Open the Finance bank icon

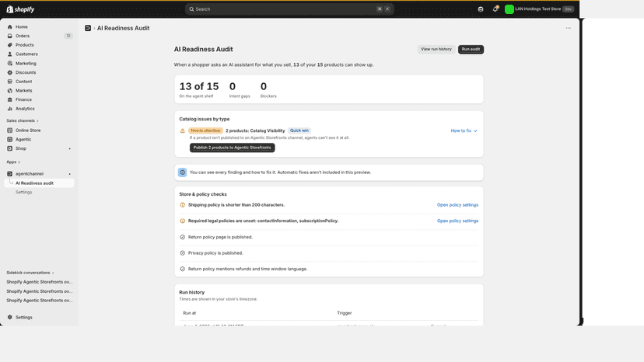[10, 99]
